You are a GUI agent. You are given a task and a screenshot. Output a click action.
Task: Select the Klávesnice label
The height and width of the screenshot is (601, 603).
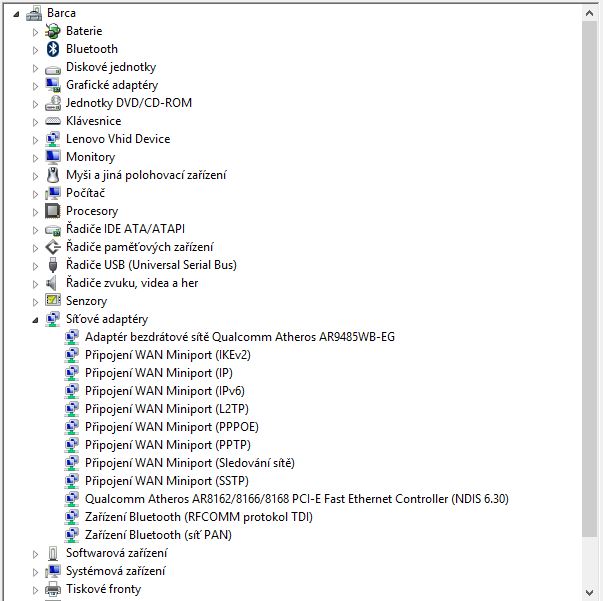coord(93,121)
